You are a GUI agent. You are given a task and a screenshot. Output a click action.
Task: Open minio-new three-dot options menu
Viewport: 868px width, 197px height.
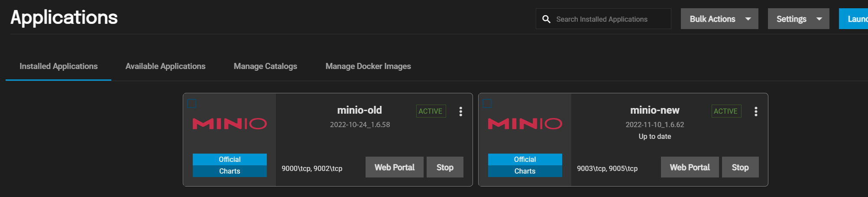click(x=756, y=112)
